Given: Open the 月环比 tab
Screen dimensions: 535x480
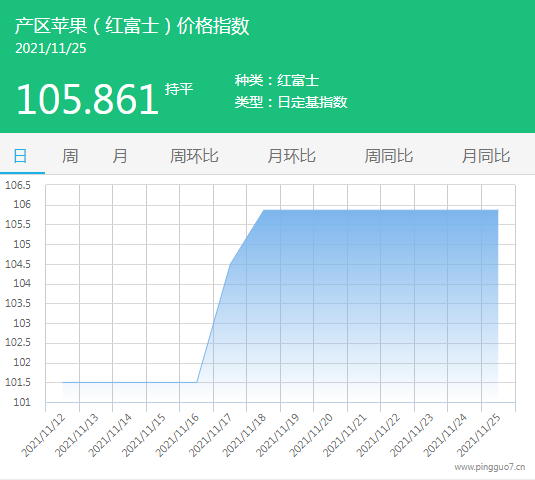Looking at the screenshot, I should pyautogui.click(x=291, y=156).
